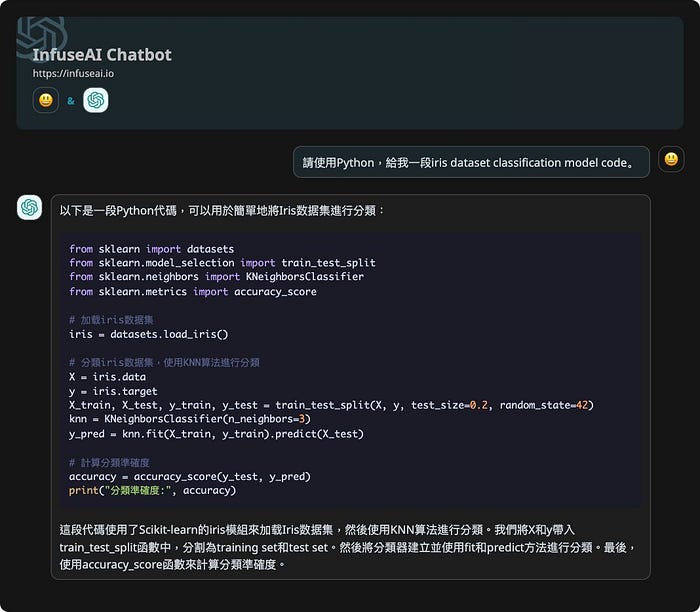The image size is (700, 612).
Task: Click the smiley user avatar in header
Action: [x=46, y=100]
